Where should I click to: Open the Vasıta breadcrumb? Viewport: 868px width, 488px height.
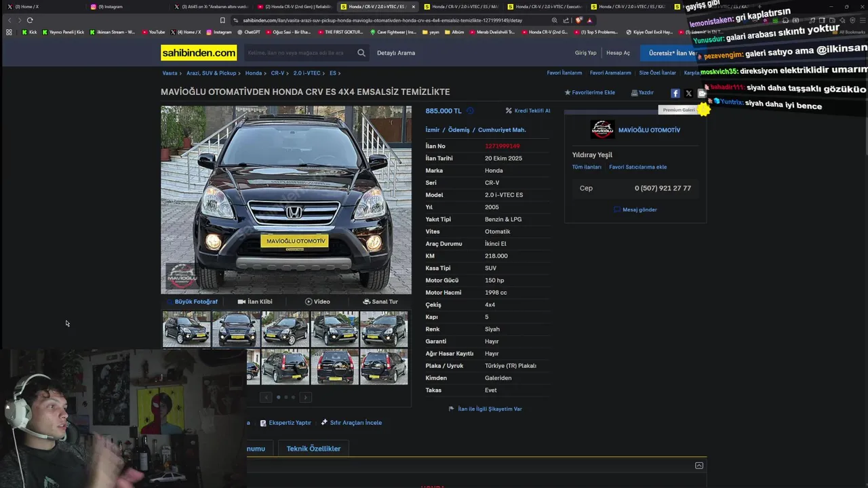170,73
